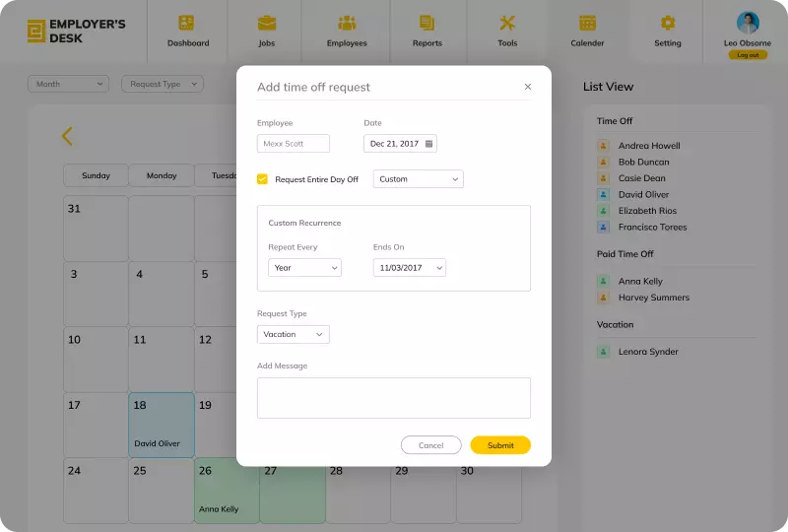Click the Calender icon in navigation
Image resolution: width=788 pixels, height=532 pixels.
tap(587, 23)
